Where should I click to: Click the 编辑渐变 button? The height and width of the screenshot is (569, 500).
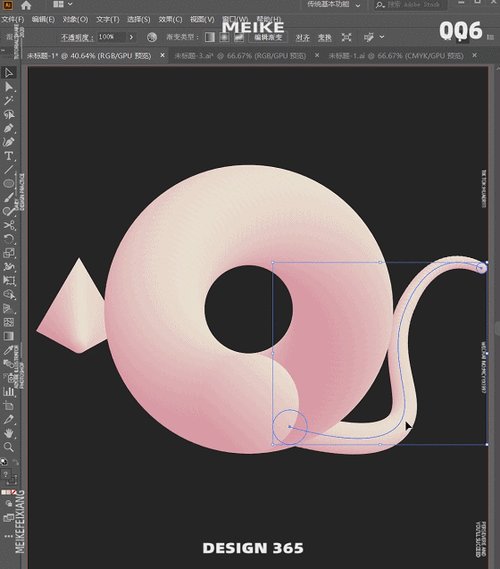[268, 37]
